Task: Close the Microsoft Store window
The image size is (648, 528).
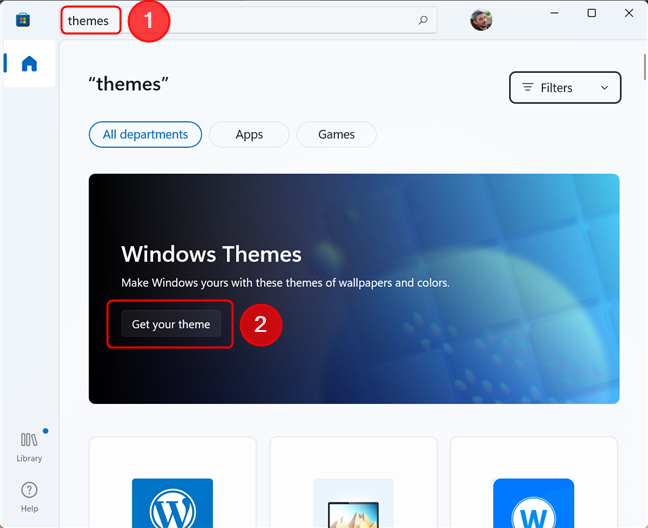Action: click(629, 13)
